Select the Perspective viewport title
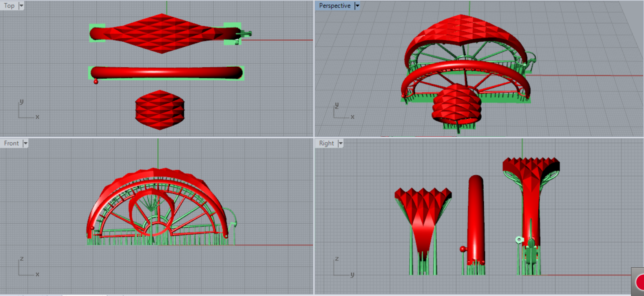 335,6
